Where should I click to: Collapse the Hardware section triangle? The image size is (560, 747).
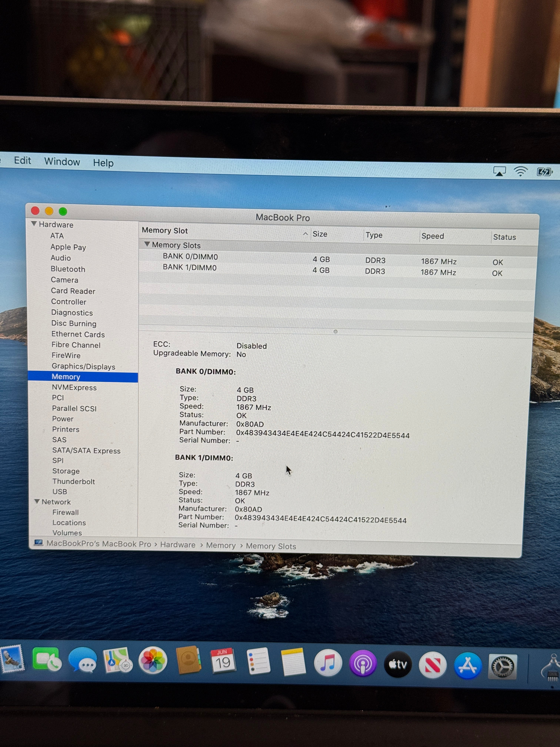(x=34, y=224)
